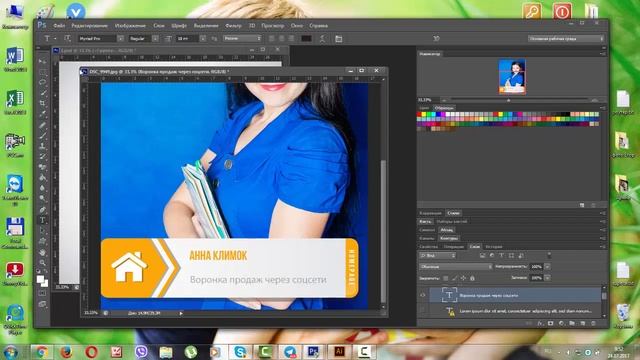Open the Character and Paragraph panels toggle
640x360 pixels.
pyautogui.click(x=338, y=38)
